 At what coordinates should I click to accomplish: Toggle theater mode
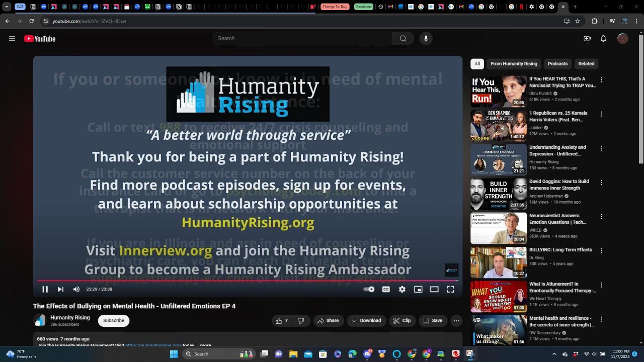pos(434,289)
